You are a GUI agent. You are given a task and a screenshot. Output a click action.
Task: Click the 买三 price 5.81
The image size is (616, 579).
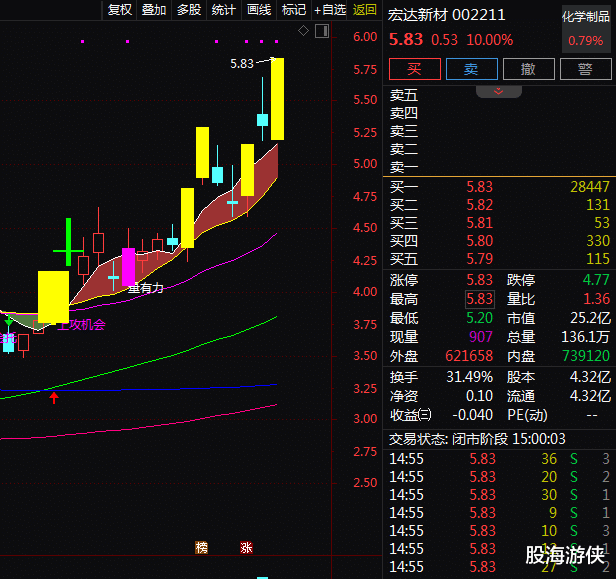pyautogui.click(x=479, y=223)
